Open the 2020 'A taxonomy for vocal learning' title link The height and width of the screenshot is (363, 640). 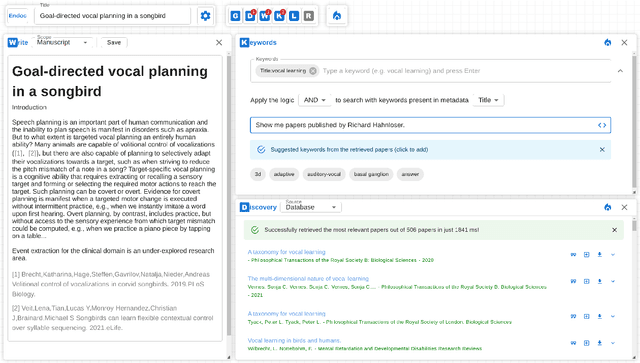[x=287, y=252]
